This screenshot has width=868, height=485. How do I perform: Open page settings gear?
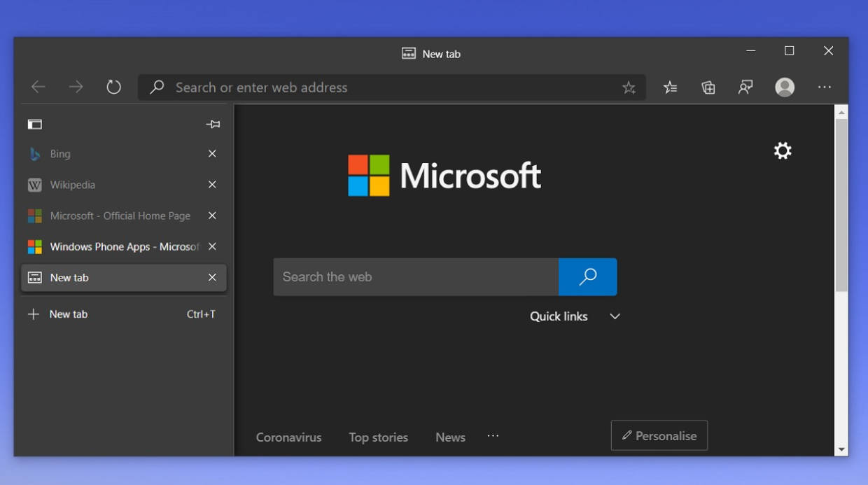click(x=783, y=150)
